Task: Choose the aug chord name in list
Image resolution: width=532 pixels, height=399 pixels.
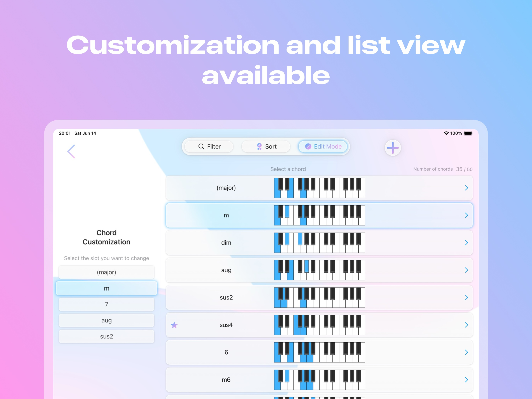Action: click(x=226, y=270)
